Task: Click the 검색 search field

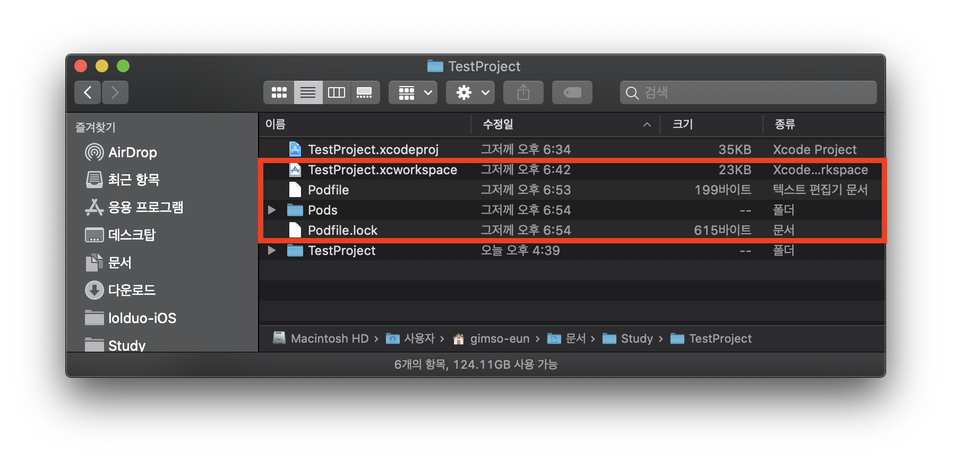Action: coord(749,92)
